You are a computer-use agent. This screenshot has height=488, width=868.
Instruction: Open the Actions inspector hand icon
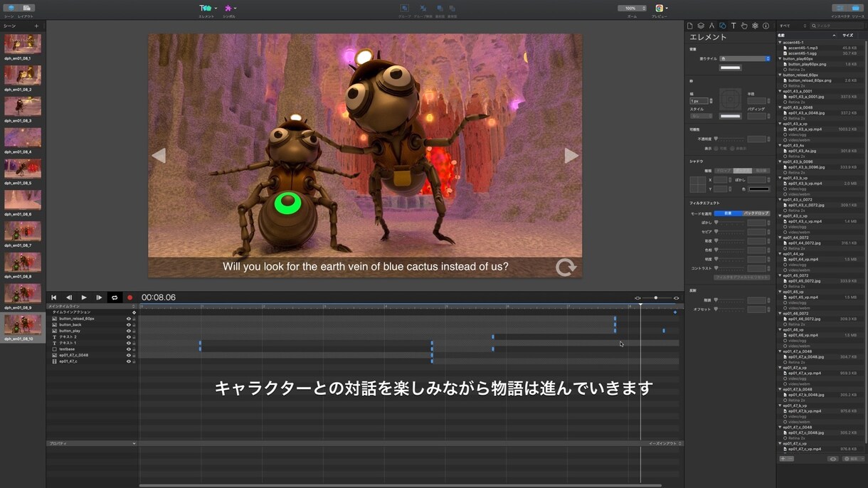click(x=744, y=26)
